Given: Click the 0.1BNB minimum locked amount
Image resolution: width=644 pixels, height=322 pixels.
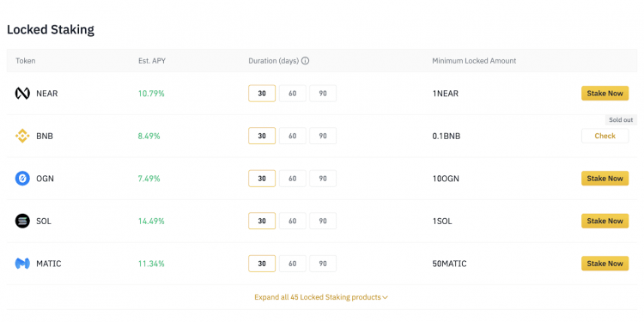Looking at the screenshot, I should (x=446, y=136).
